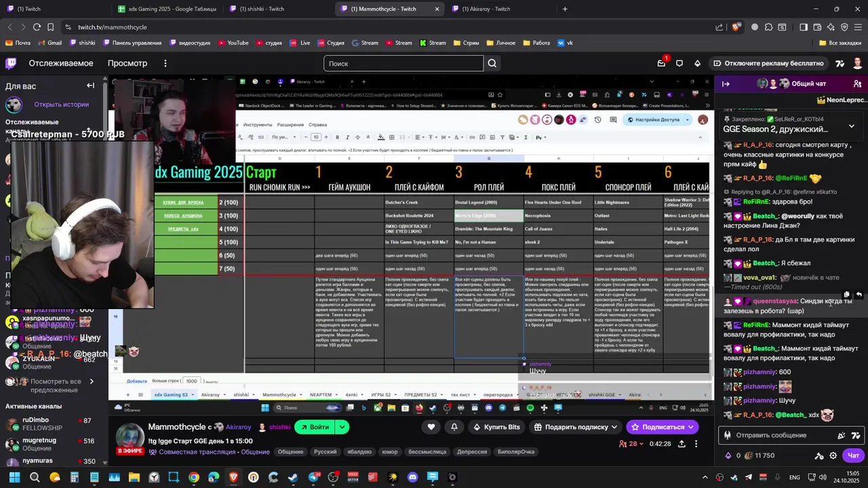Viewport: 868px width, 488px height.
Task: Open the Bits crystal icon in the top bar
Action: [x=697, y=63]
